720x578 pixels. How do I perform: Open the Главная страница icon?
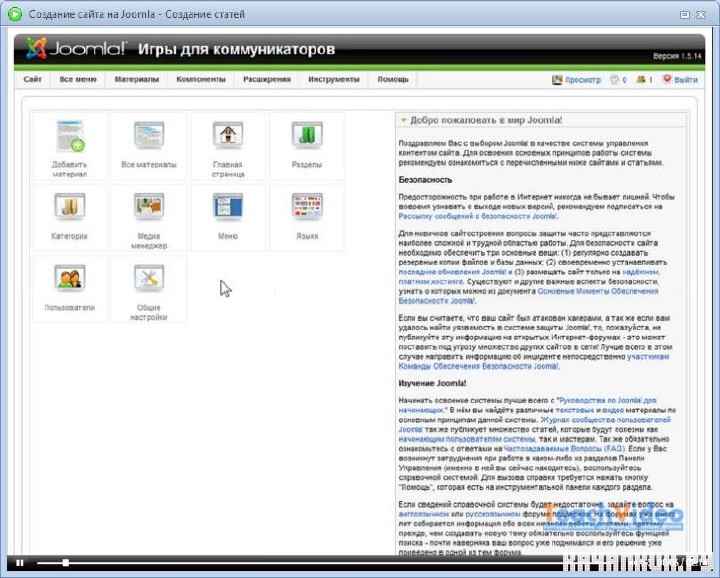[x=228, y=147]
